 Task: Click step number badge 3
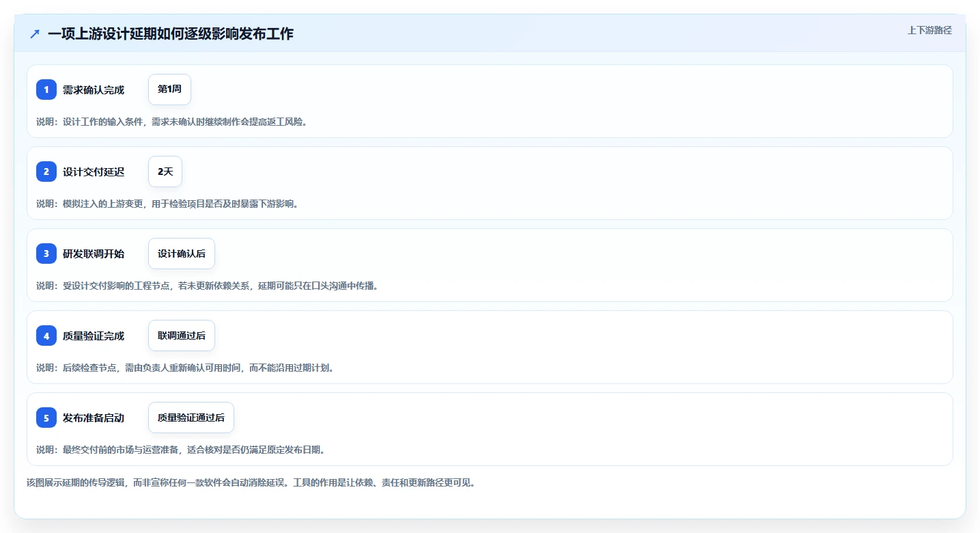pos(46,254)
